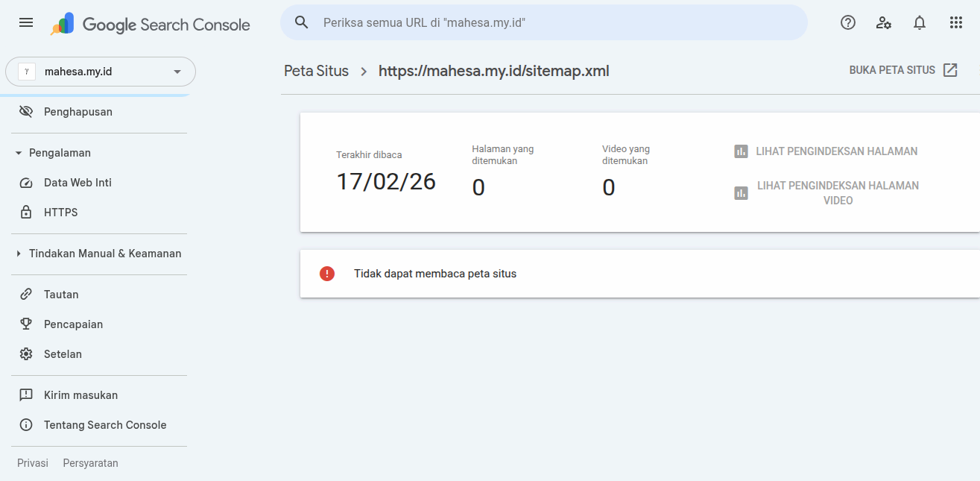The width and height of the screenshot is (980, 481).
Task: Click the red error icon
Action: [327, 274]
